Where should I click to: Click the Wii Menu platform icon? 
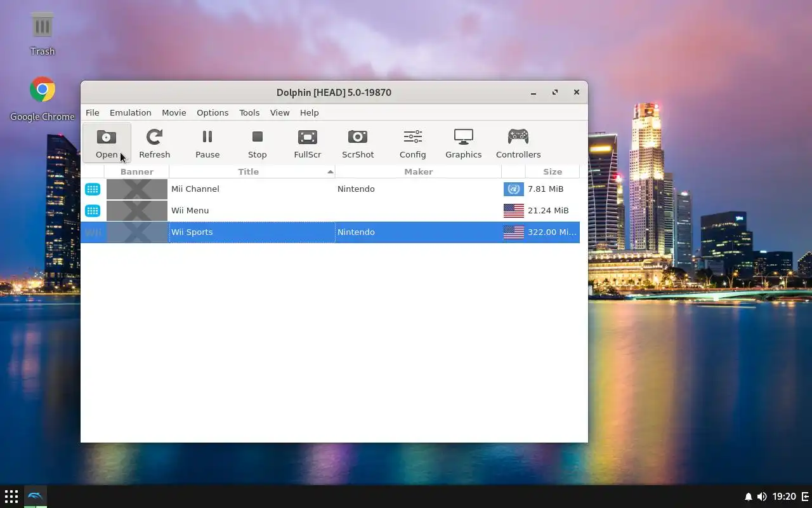93,211
